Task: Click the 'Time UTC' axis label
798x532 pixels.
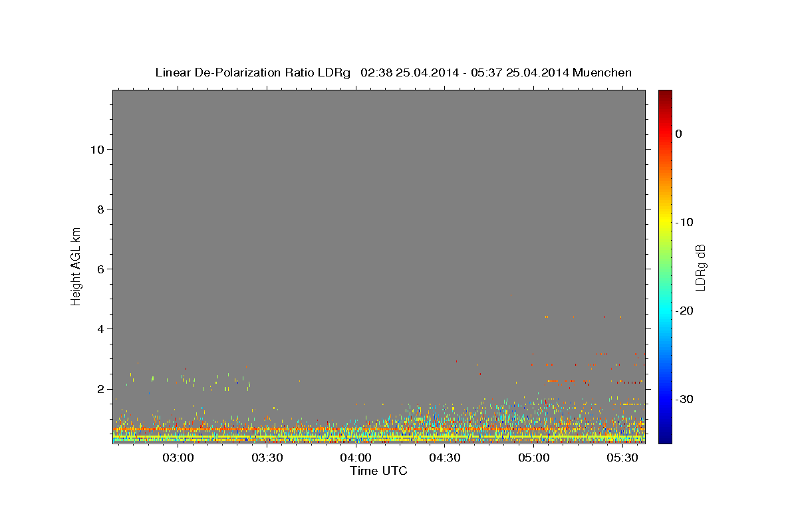Action: pyautogui.click(x=378, y=471)
